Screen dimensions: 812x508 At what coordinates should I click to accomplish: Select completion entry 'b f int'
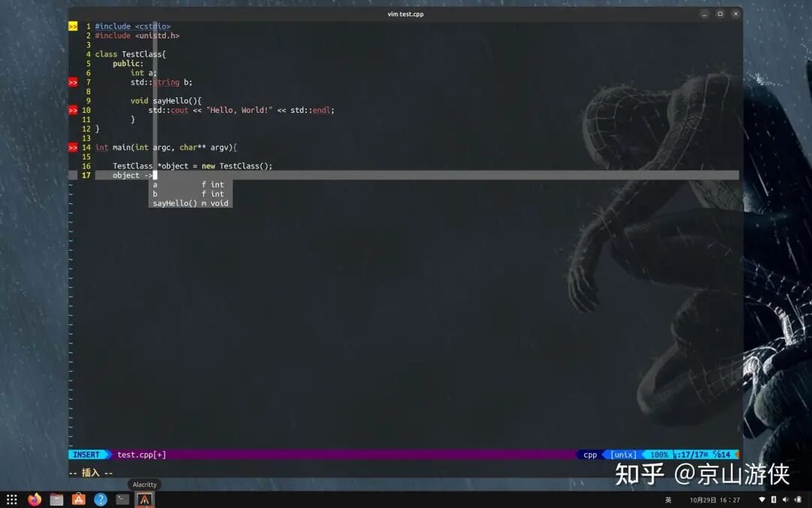tap(190, 194)
